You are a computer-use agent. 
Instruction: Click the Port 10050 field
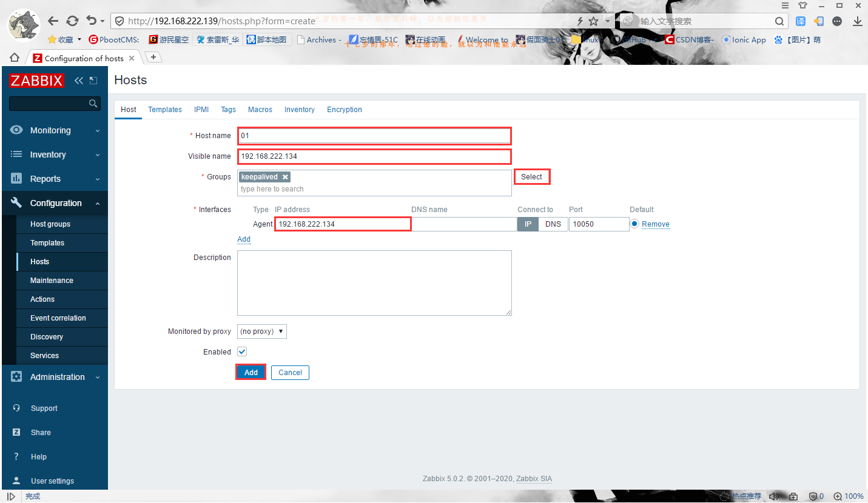point(599,224)
